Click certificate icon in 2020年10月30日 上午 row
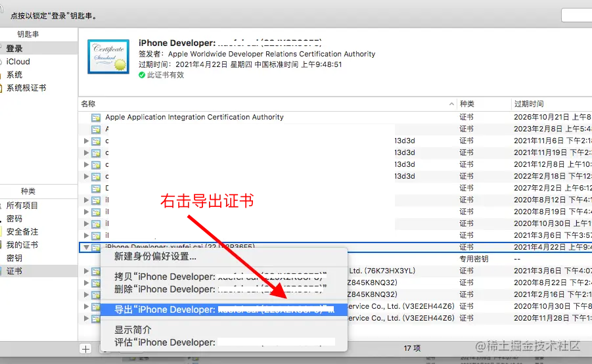 [x=96, y=223]
